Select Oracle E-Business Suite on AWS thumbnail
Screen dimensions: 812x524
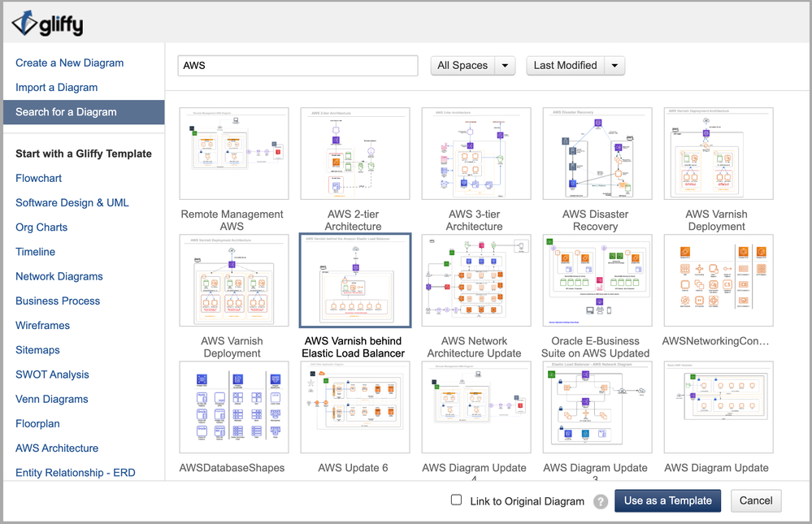pyautogui.click(x=597, y=280)
